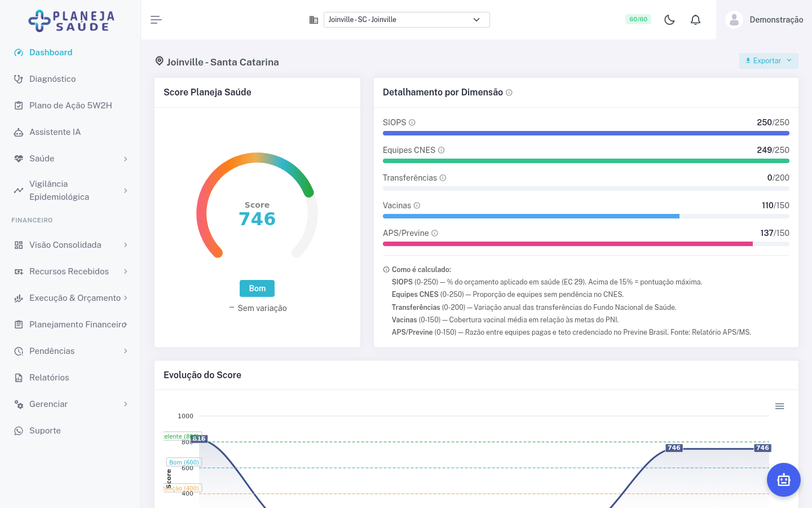Click the Vacinas progress bar
This screenshot has width=812, height=508.
tap(586, 216)
